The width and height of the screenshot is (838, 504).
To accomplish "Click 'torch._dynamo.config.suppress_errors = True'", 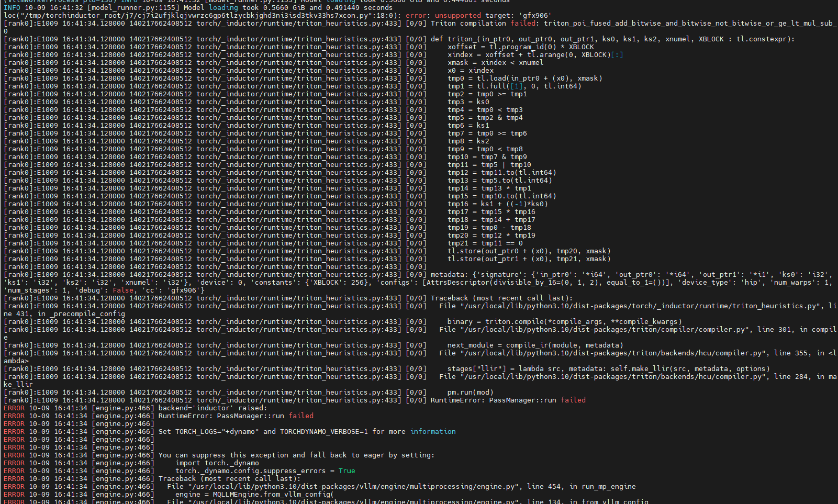I will [265, 471].
